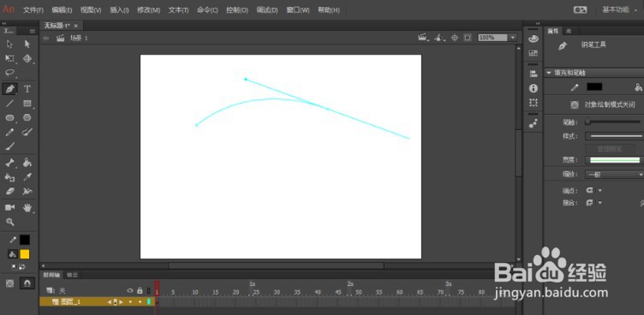
Task: Select the Text tool
Action: point(27,89)
